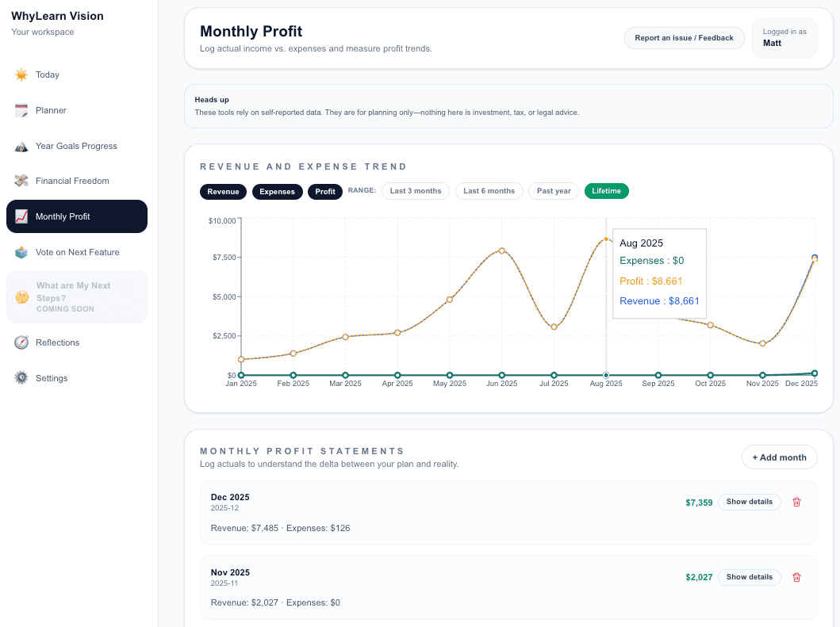Open Reflections using its compass icon
The width and height of the screenshot is (840, 627).
(21, 342)
